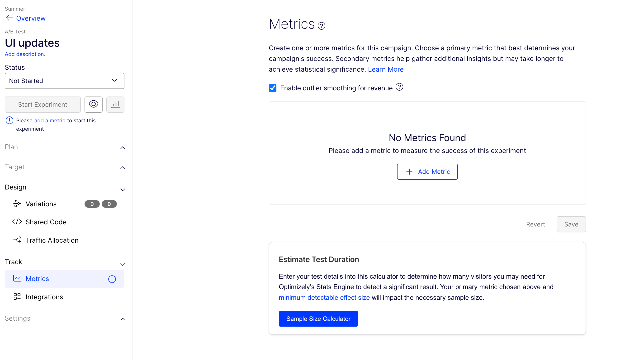Click the warning icon on Metrics sidebar item

(x=112, y=279)
